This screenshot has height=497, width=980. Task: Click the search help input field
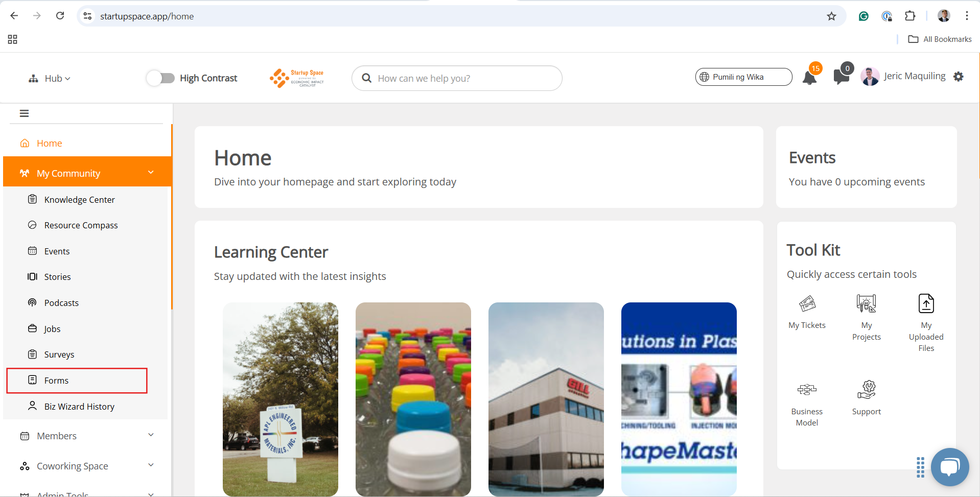(x=457, y=78)
